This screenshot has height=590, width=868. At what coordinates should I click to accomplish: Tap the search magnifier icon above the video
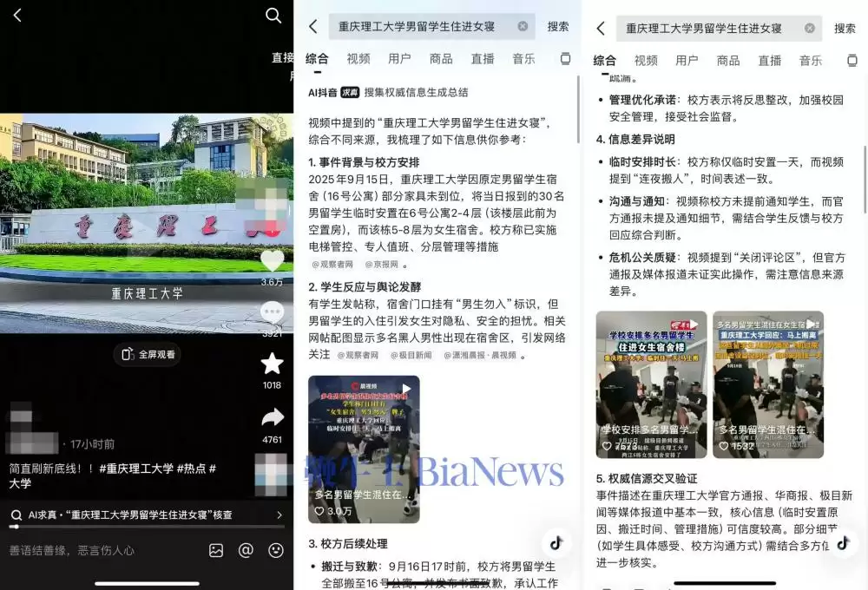point(273,16)
